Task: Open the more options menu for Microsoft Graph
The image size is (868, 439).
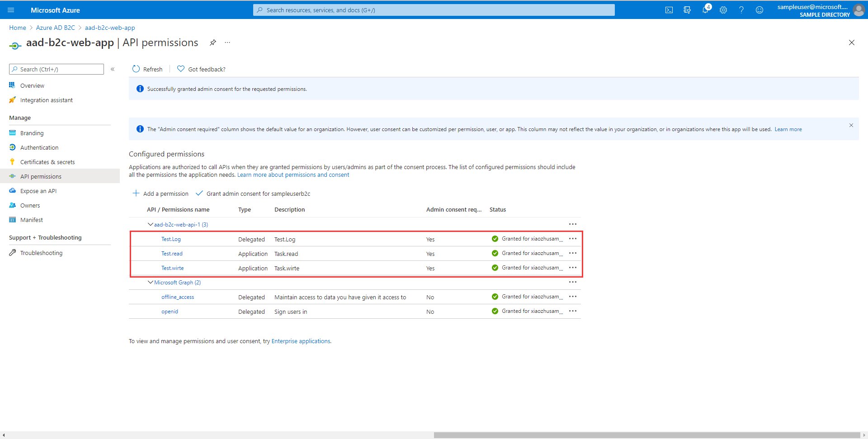Action: [x=573, y=282]
